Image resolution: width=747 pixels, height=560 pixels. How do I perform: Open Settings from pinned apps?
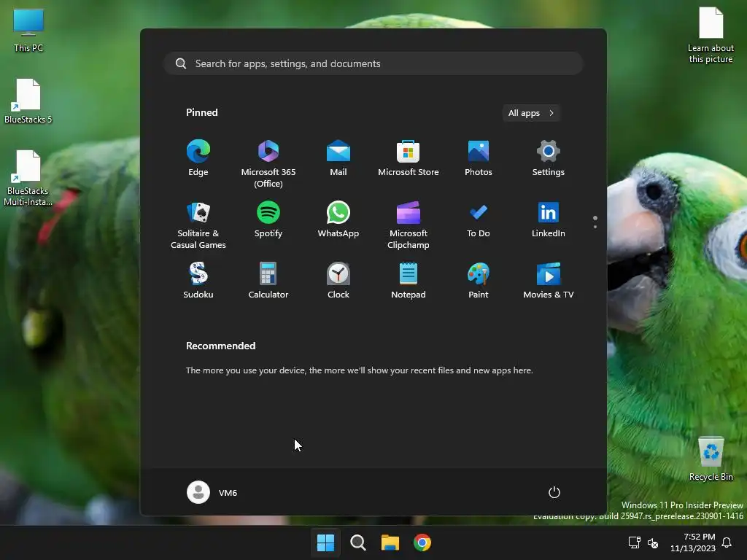(549, 158)
